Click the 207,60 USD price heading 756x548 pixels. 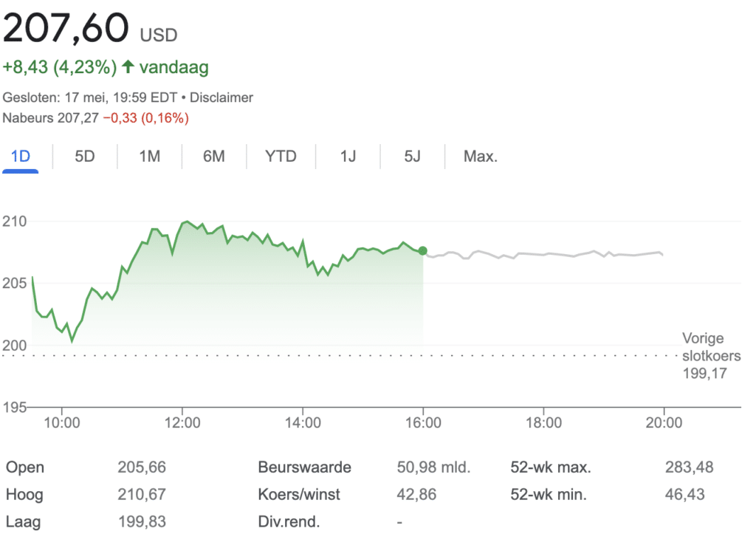pyautogui.click(x=90, y=30)
